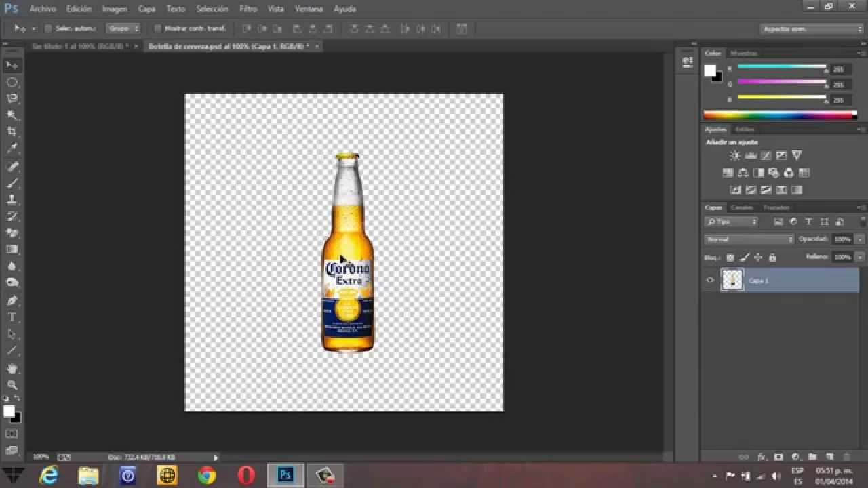Open the Grupo dropdown in options bar
This screenshot has width=868, height=488.
click(123, 28)
